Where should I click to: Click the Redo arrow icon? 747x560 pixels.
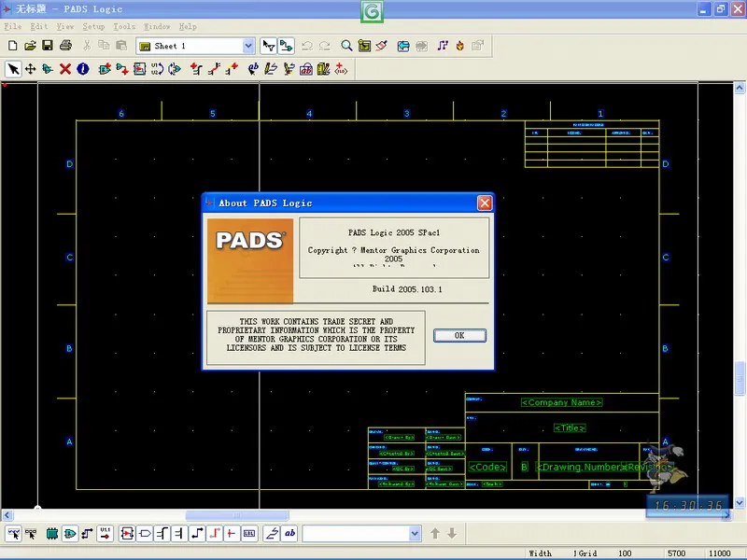[325, 46]
